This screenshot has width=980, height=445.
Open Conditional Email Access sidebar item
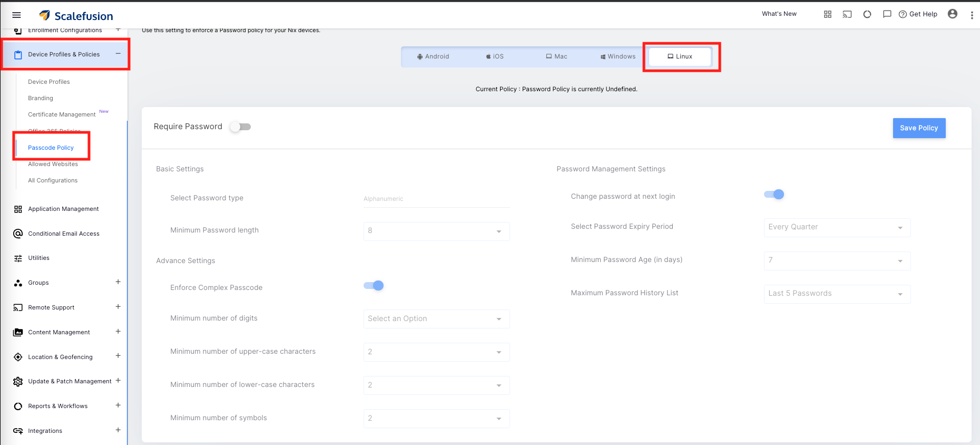click(64, 234)
